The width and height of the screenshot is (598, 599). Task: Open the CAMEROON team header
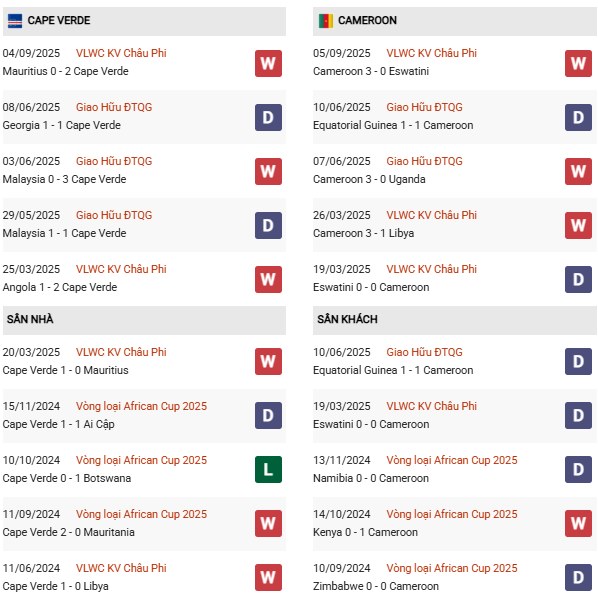tap(454, 21)
